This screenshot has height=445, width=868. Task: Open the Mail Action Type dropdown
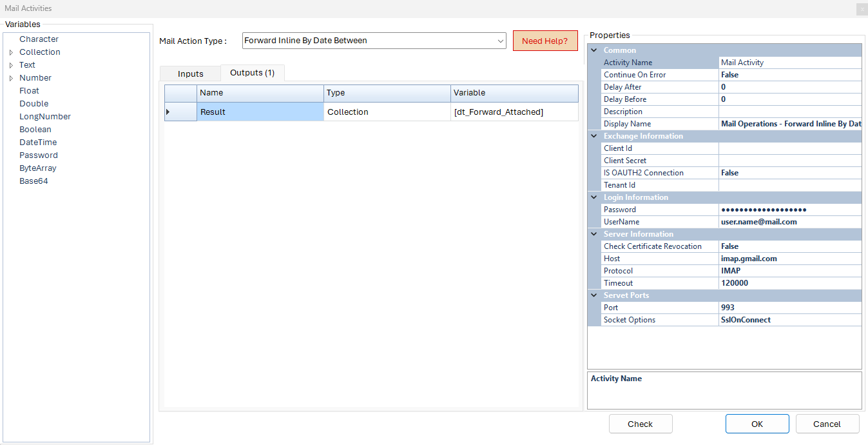(x=501, y=41)
